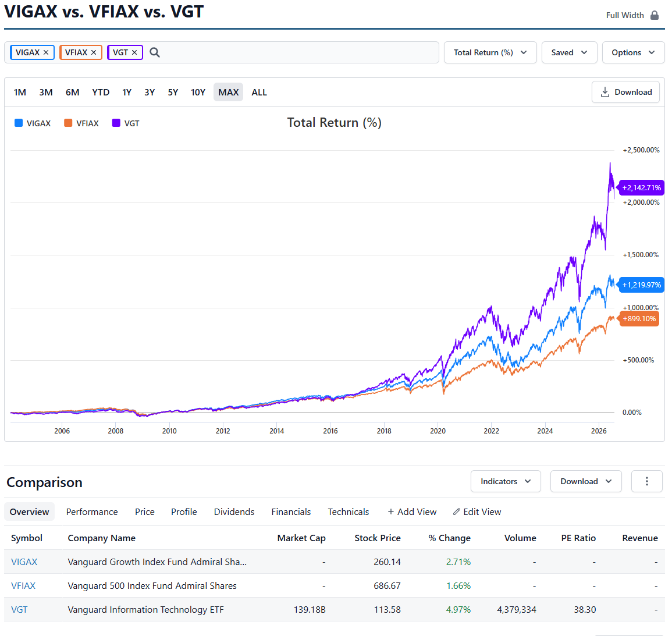Click the chart Download arrow icon
Viewport: 672px width, 636px height.
point(605,92)
